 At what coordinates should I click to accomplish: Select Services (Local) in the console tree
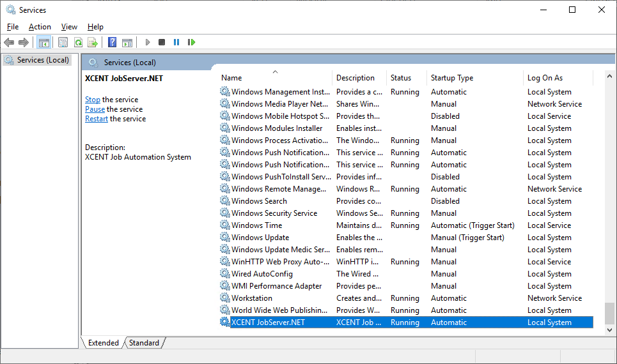pos(43,60)
